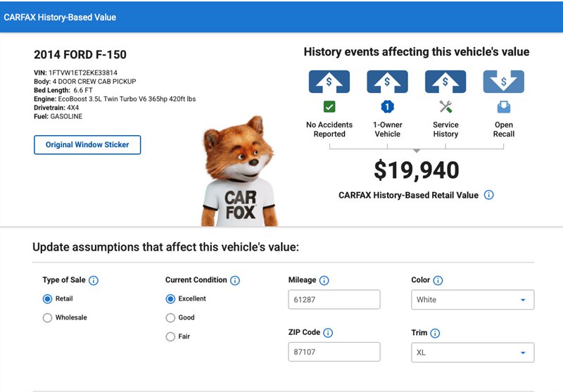Click the Type of Sale info icon
This screenshot has width=563, height=392.
(94, 280)
